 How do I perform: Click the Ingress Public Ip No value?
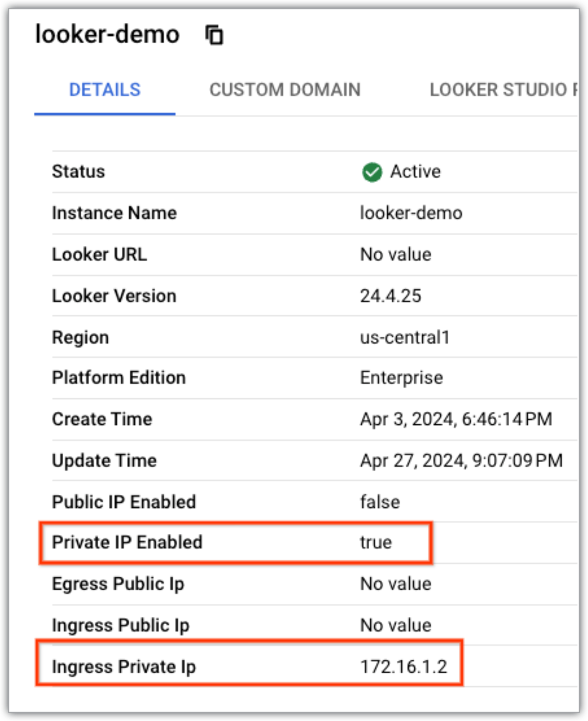pos(396,625)
